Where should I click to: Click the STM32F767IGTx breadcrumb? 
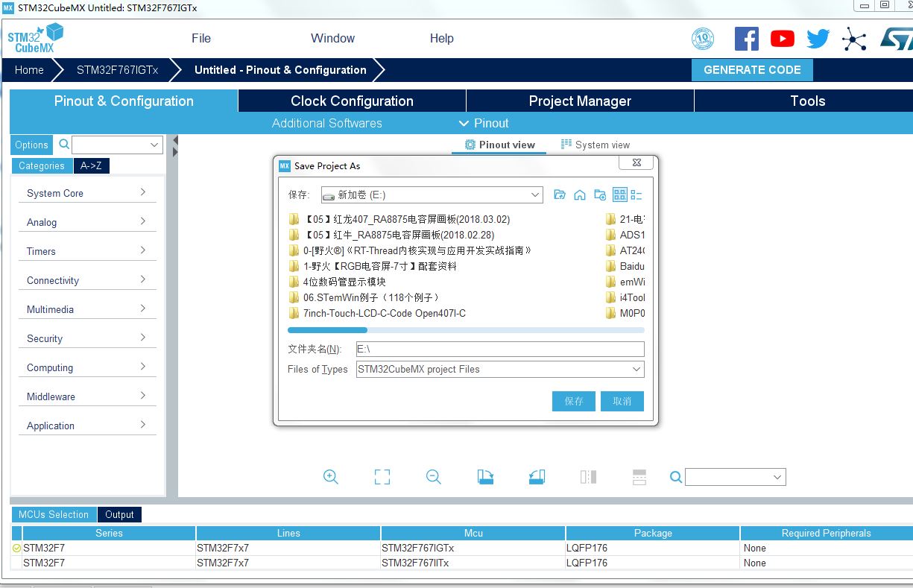point(117,70)
